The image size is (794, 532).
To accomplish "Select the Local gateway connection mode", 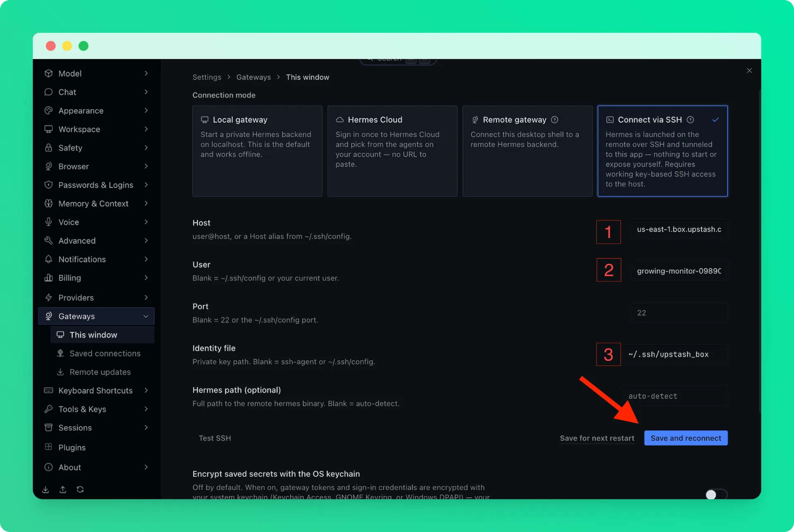I will point(257,151).
